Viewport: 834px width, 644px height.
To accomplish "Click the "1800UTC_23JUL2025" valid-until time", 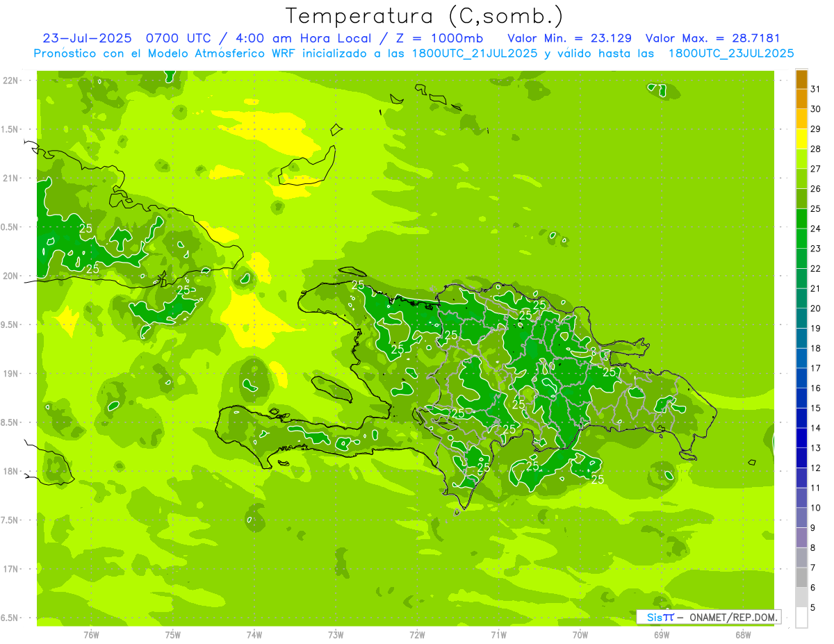I will point(731,53).
